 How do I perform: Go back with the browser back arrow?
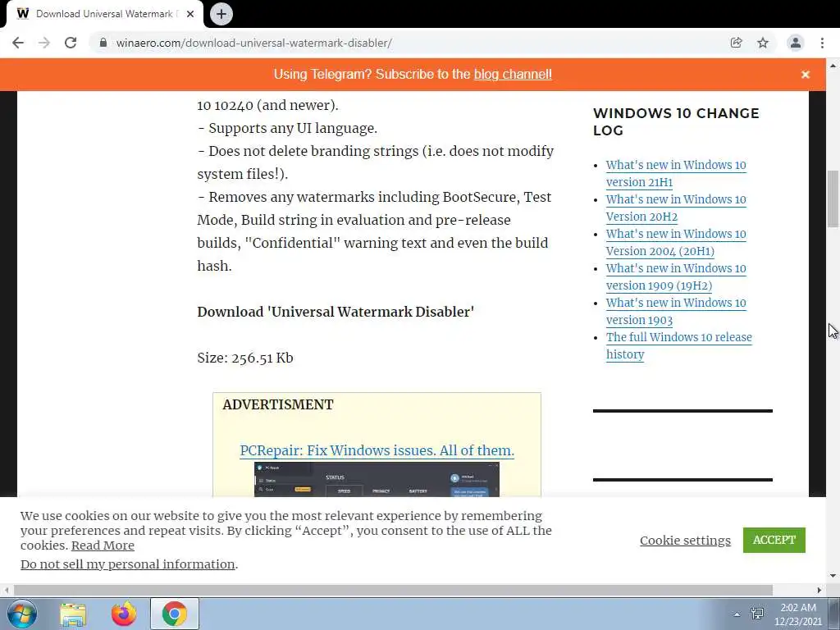point(18,43)
